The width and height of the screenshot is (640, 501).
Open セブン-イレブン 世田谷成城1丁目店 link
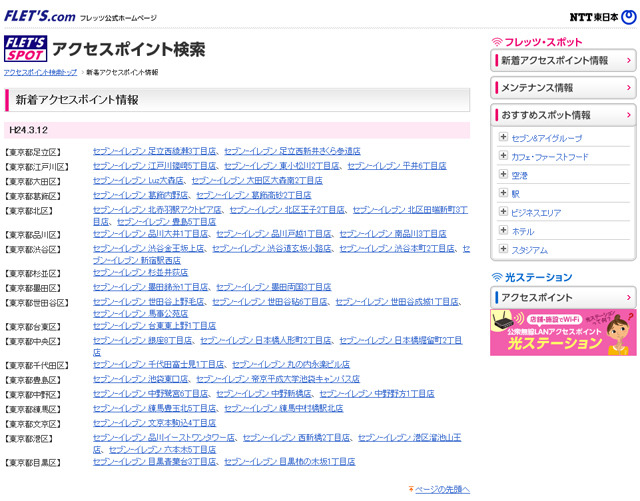tap(397, 302)
